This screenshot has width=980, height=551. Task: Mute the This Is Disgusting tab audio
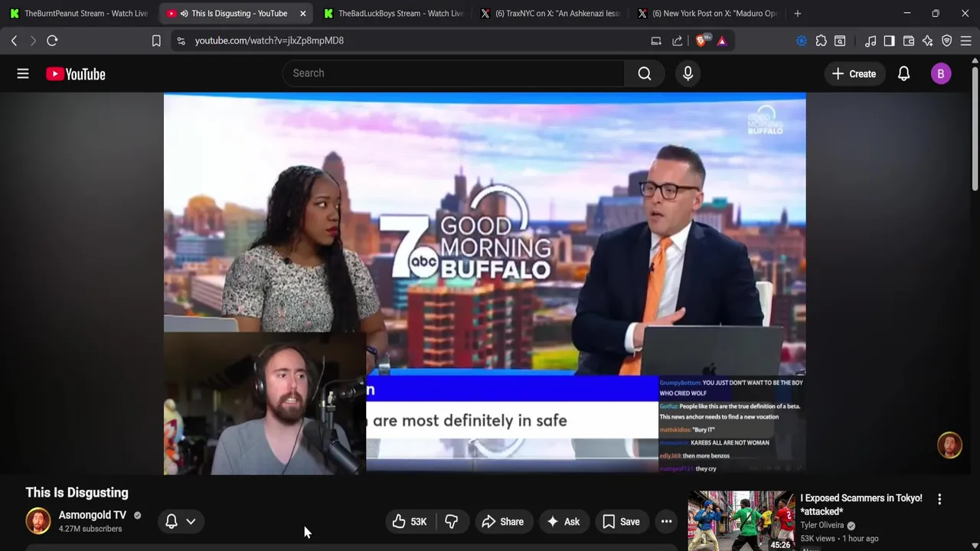coord(185,13)
